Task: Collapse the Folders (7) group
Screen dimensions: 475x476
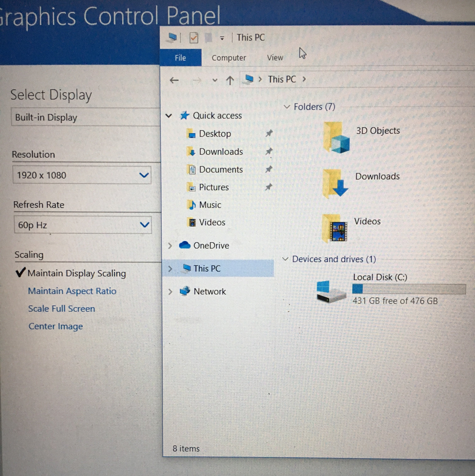Action: click(287, 107)
